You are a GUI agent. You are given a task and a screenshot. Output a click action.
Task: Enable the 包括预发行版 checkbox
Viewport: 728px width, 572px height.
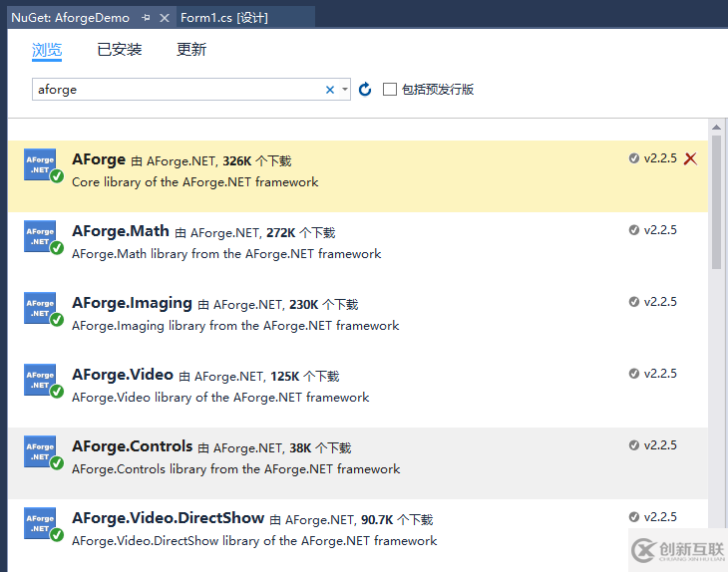[x=390, y=89]
